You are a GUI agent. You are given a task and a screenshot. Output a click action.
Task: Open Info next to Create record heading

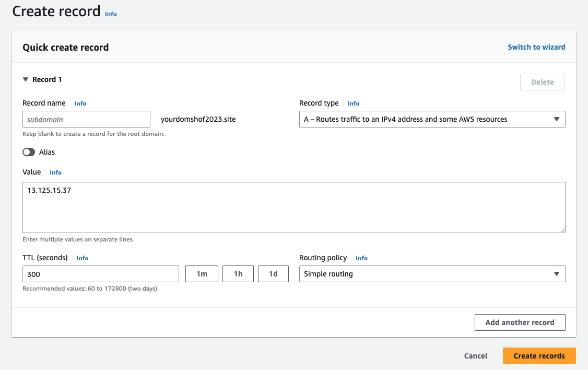[111, 14]
